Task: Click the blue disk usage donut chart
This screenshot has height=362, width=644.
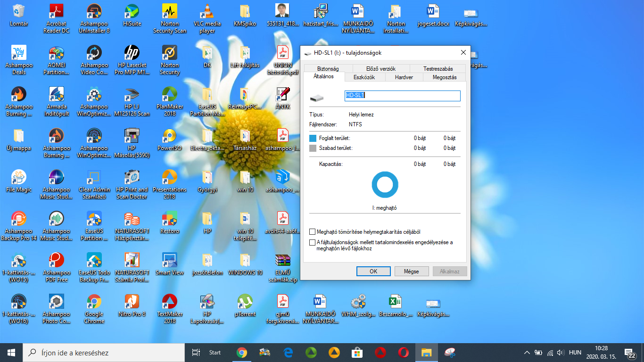Action: (x=385, y=185)
